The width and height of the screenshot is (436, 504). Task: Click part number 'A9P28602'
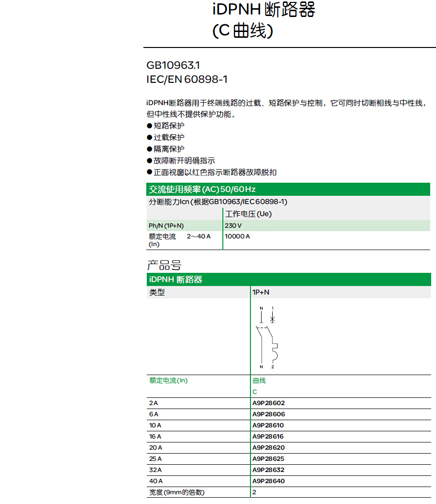(268, 403)
